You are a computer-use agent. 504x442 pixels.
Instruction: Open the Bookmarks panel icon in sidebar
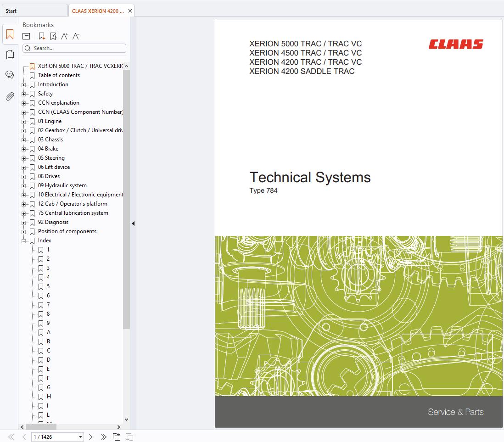coord(10,34)
